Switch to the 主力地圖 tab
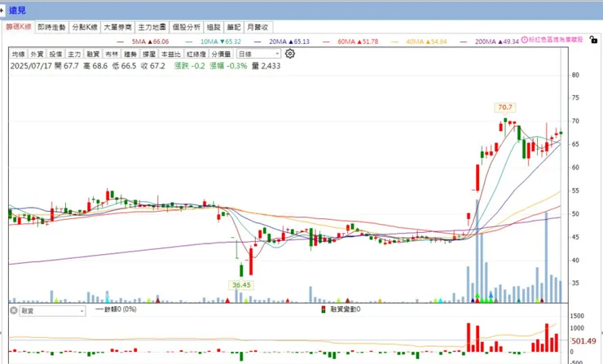 152,27
